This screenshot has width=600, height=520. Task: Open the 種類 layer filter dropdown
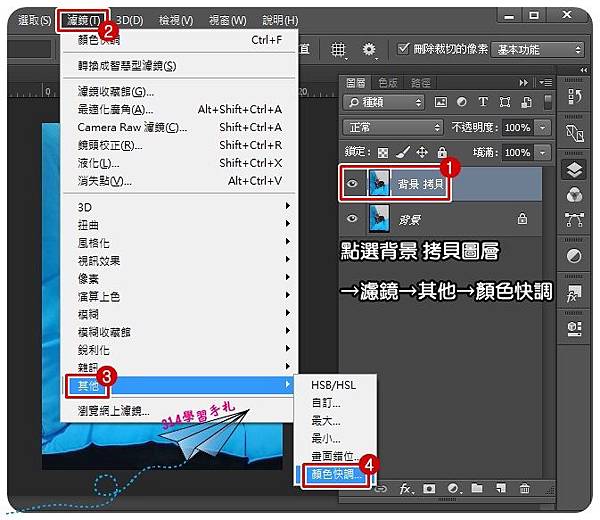point(384,103)
